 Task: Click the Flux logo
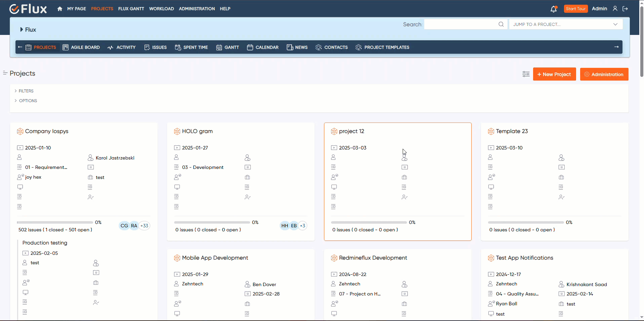tap(28, 9)
